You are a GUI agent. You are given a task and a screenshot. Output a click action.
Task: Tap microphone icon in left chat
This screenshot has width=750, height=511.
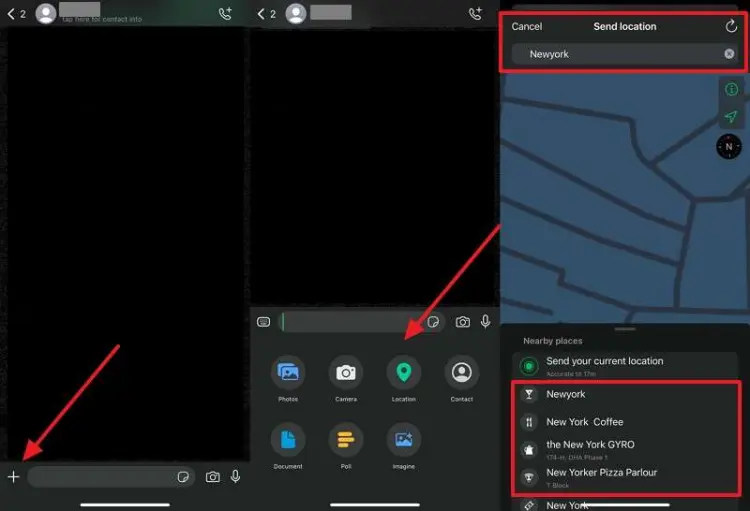pyautogui.click(x=235, y=477)
